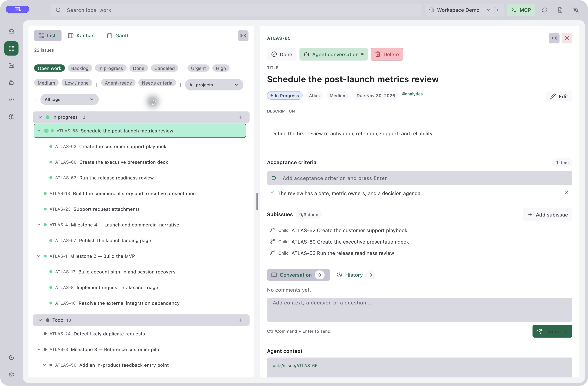Open Agent conversation

click(333, 54)
